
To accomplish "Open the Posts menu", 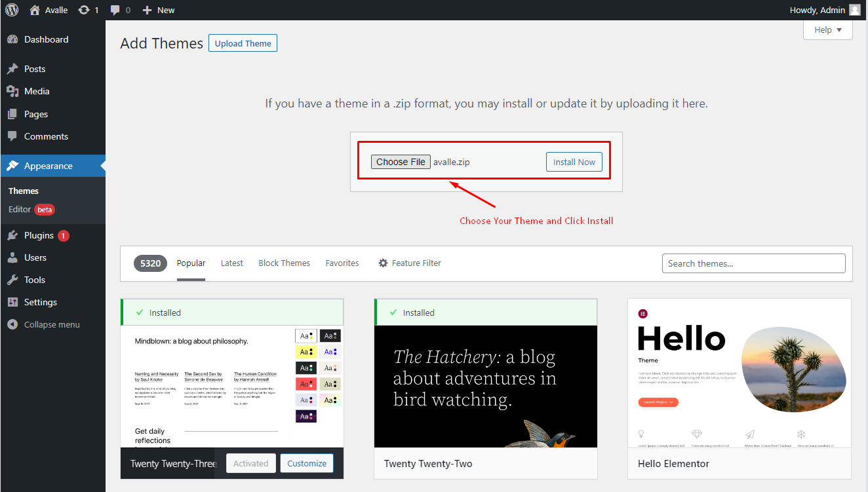I will 52,69.
